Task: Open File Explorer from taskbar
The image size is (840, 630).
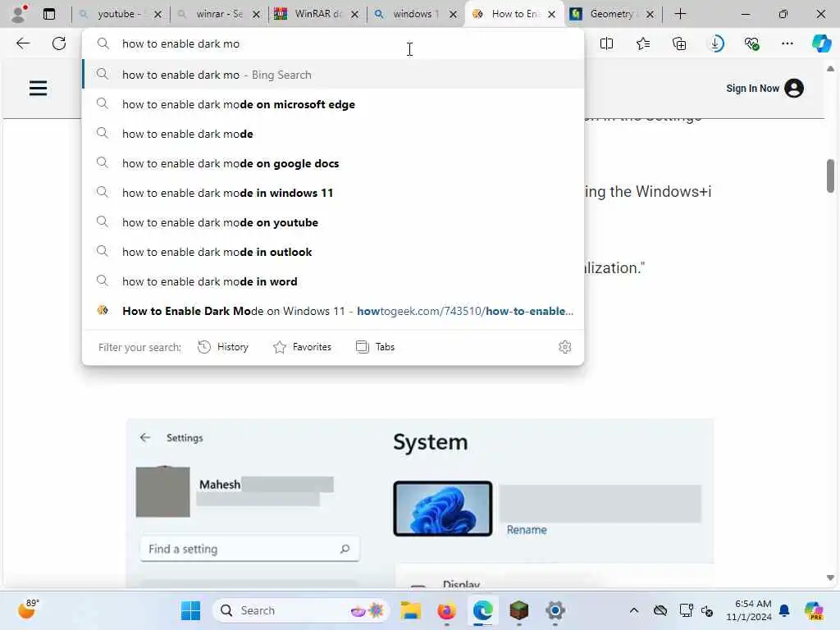Action: pyautogui.click(x=410, y=610)
